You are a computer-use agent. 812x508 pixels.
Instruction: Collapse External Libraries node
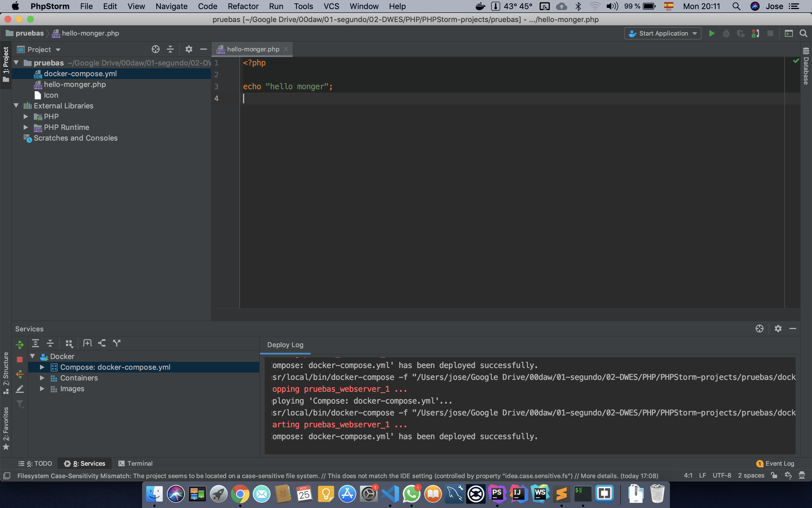(x=16, y=106)
